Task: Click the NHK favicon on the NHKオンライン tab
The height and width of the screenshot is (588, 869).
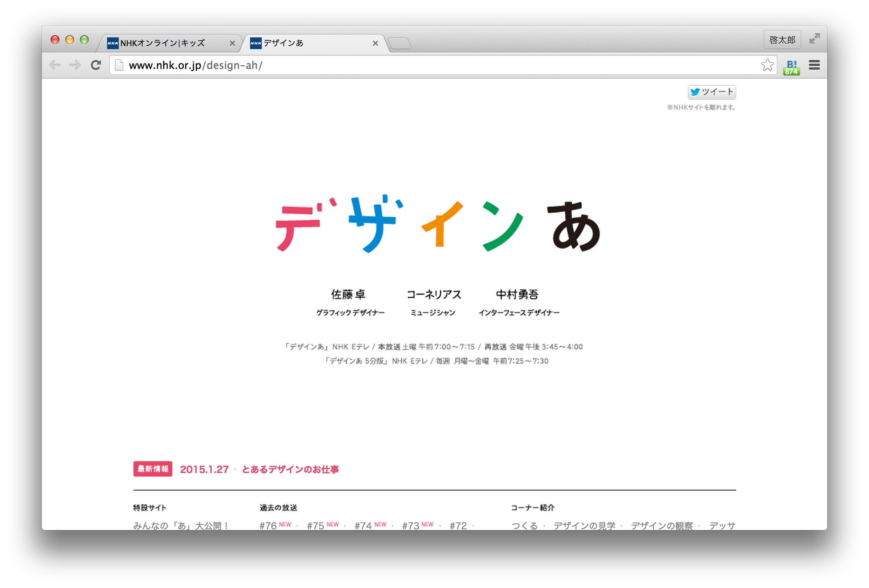Action: click(x=113, y=43)
